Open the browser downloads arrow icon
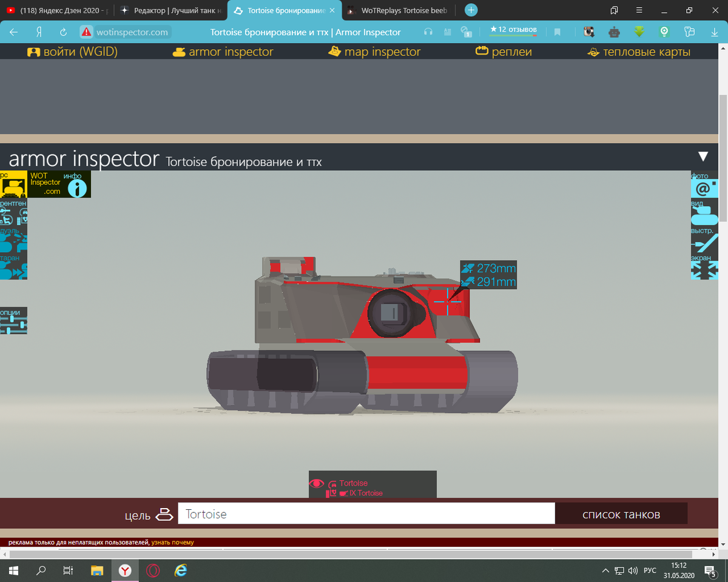The height and width of the screenshot is (582, 728). (x=714, y=32)
